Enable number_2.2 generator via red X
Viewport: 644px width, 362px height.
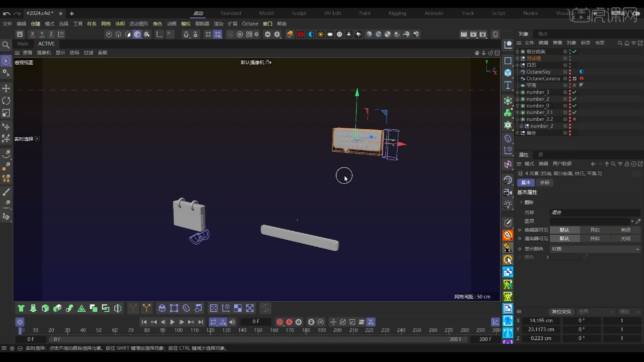575,119
